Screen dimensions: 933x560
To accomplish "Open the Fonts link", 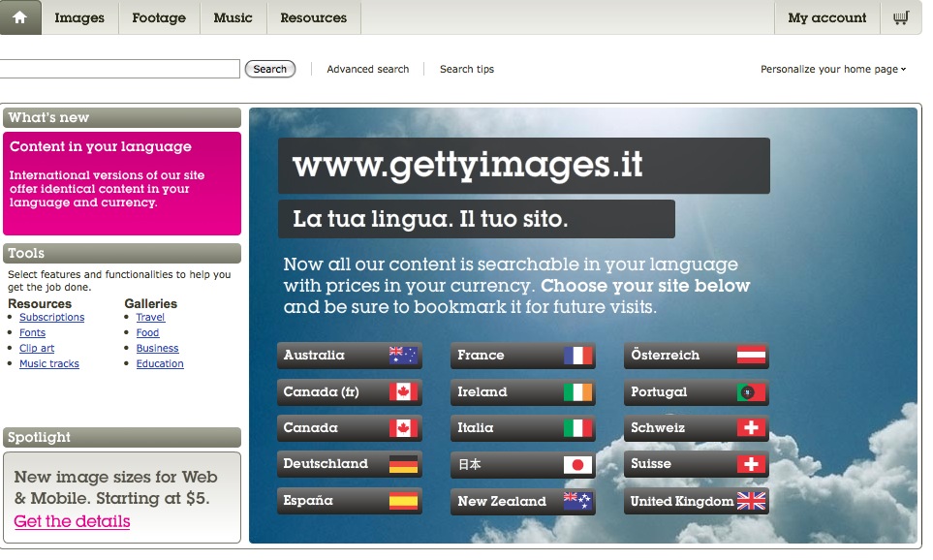I will [32, 332].
